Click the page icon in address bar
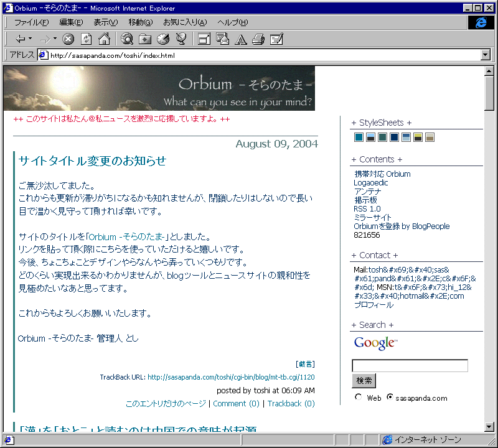498x448 pixels. [x=43, y=55]
